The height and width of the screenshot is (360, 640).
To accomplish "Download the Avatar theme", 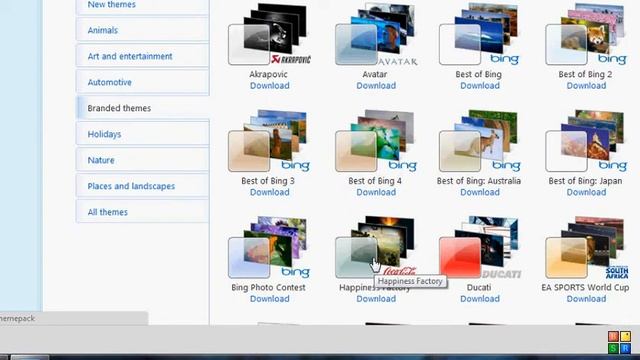I will pyautogui.click(x=376, y=86).
